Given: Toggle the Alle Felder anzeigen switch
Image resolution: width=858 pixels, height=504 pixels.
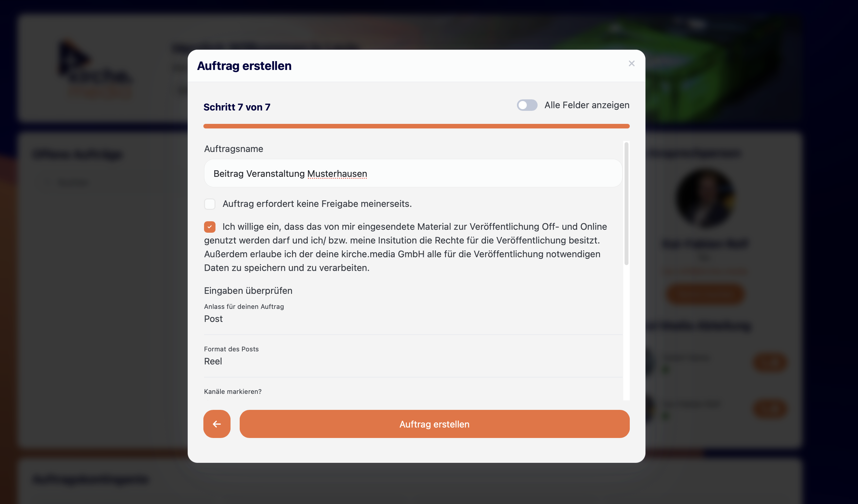Looking at the screenshot, I should (x=527, y=105).
